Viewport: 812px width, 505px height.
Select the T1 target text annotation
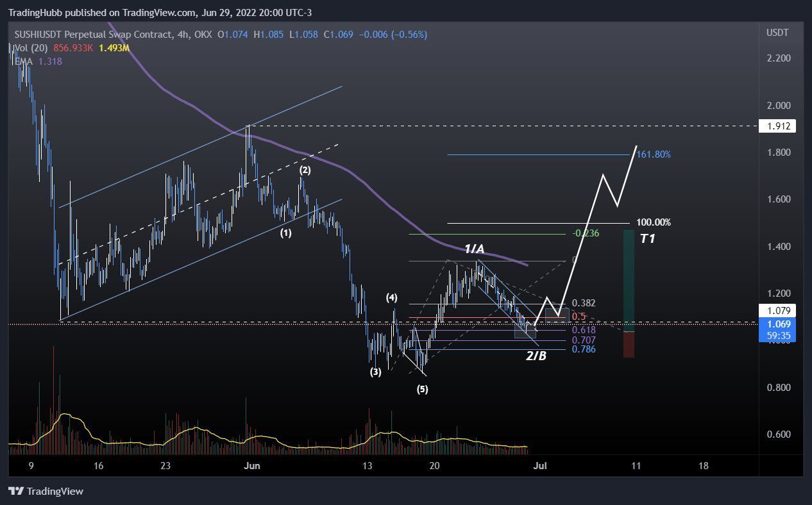click(647, 239)
